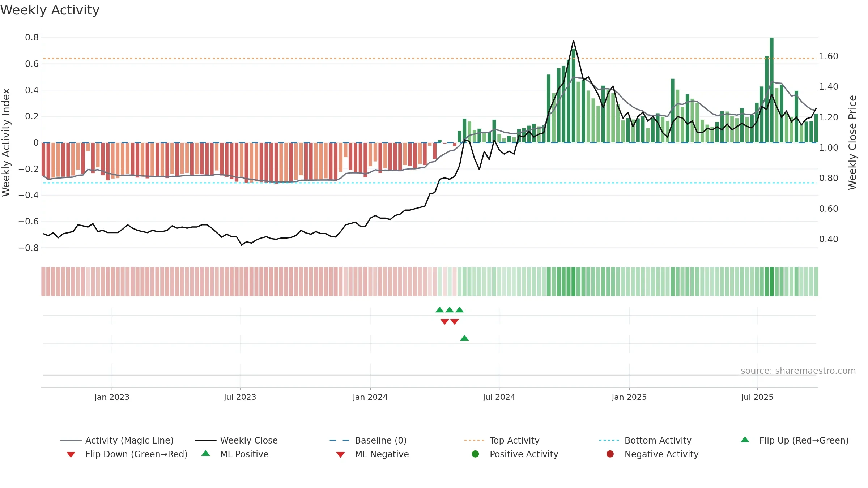Click the Weekly Close Price axis title
This screenshot has height=488, width=868.
852,142
